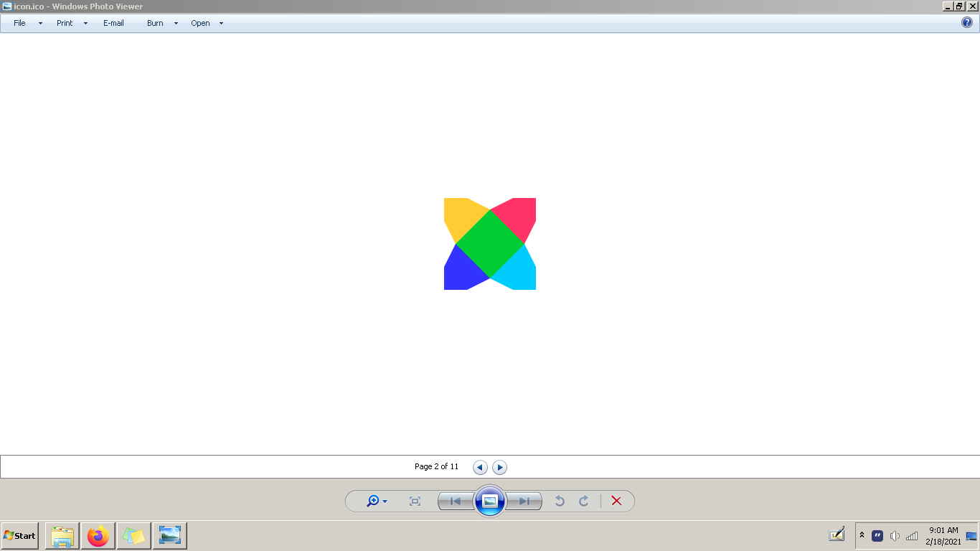Go to next page of icon

[x=500, y=467]
